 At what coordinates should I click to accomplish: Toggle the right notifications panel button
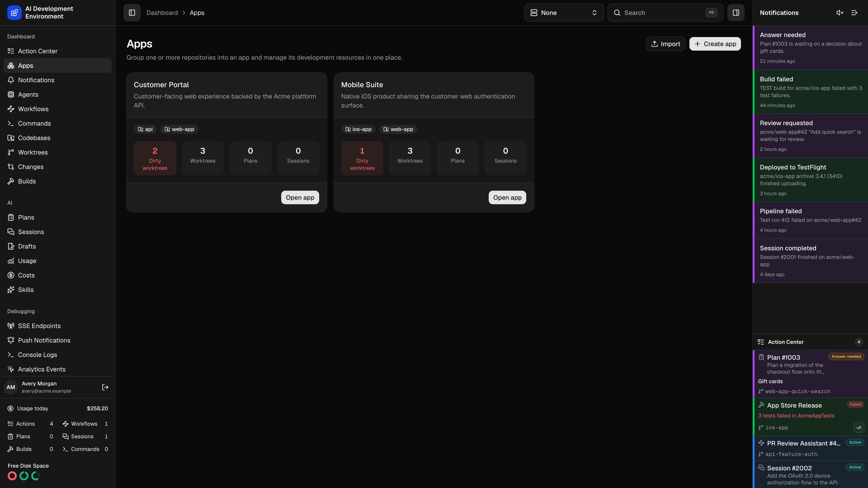click(x=736, y=13)
